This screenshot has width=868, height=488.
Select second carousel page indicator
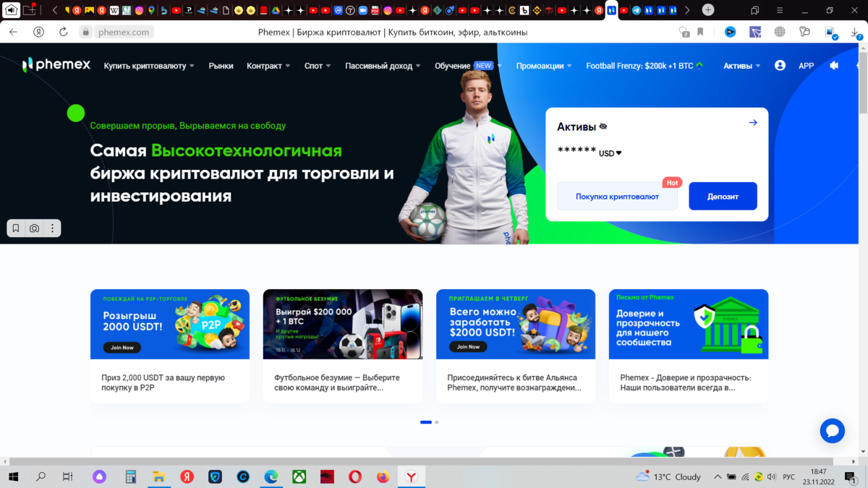[x=437, y=422]
